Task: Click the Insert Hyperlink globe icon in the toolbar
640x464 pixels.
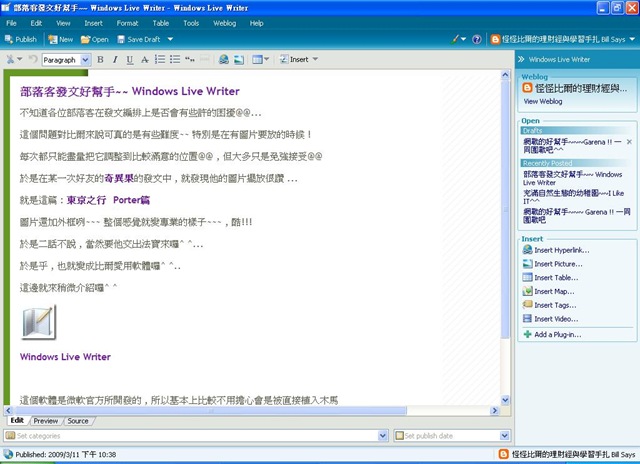Action: tap(224, 60)
